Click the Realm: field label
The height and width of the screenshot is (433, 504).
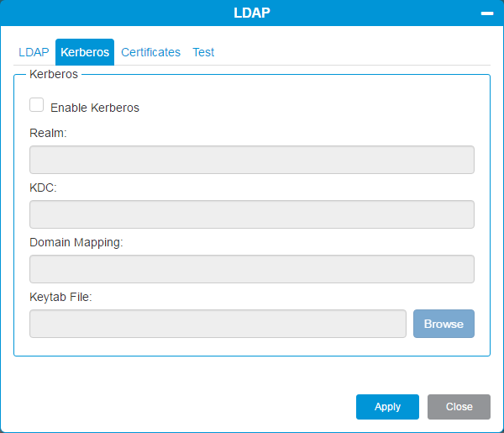click(x=48, y=133)
